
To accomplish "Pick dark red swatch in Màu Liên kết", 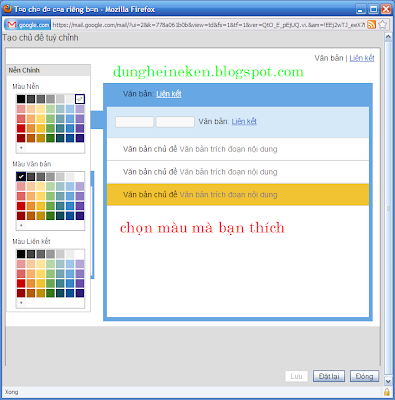I will point(21,293).
